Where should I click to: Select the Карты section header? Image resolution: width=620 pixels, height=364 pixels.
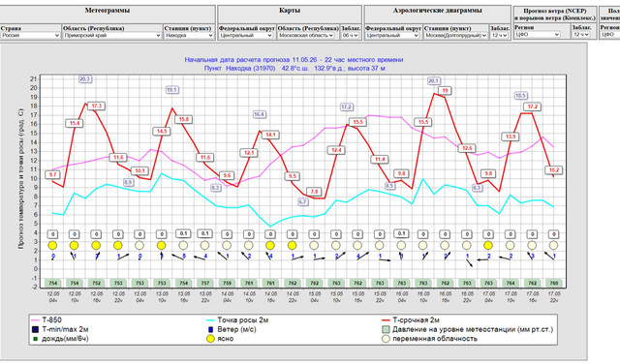(290, 11)
